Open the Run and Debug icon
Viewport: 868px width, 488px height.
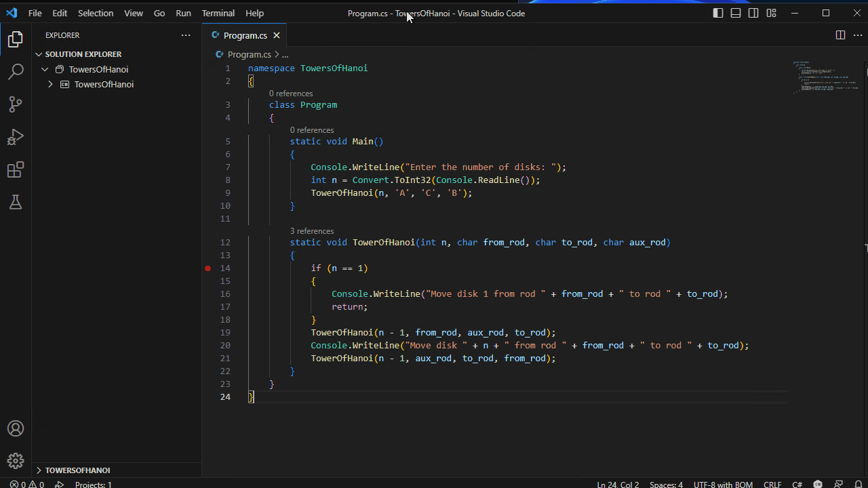click(16, 137)
